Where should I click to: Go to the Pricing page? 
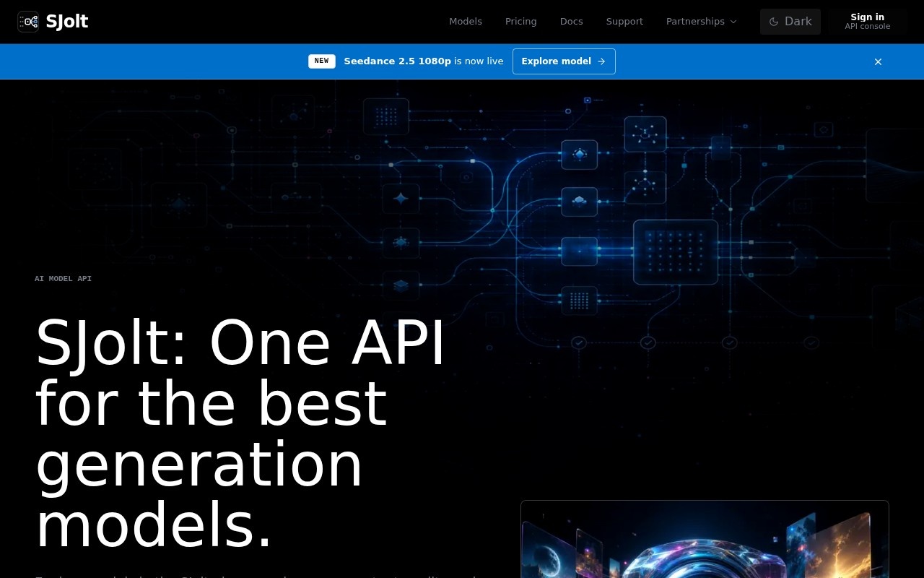coord(521,22)
